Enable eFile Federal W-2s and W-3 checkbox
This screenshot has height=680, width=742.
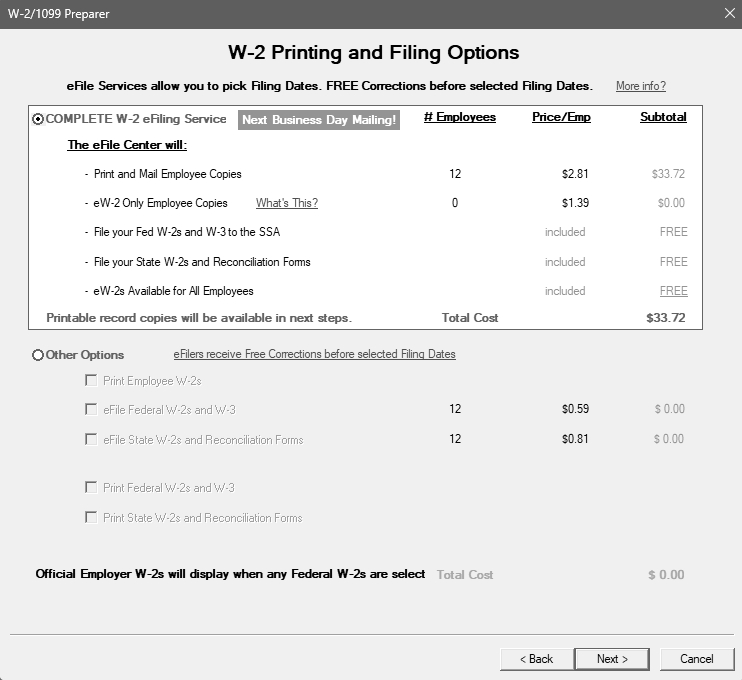[92, 409]
